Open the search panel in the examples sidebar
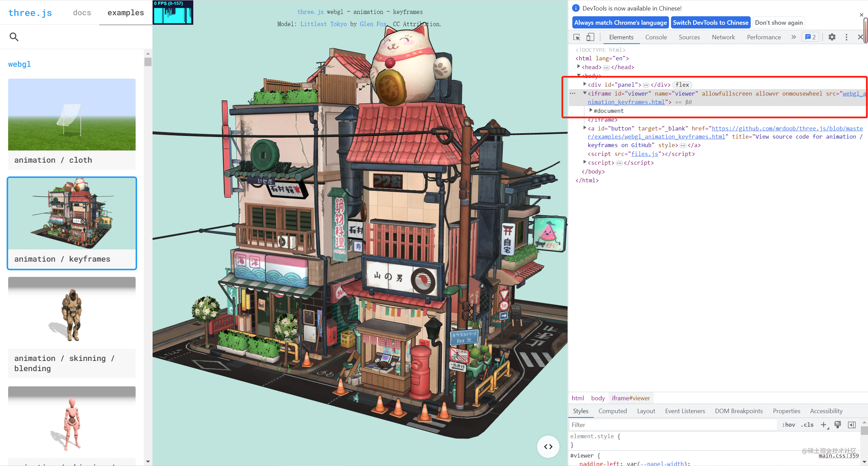The image size is (868, 466). coord(14,37)
